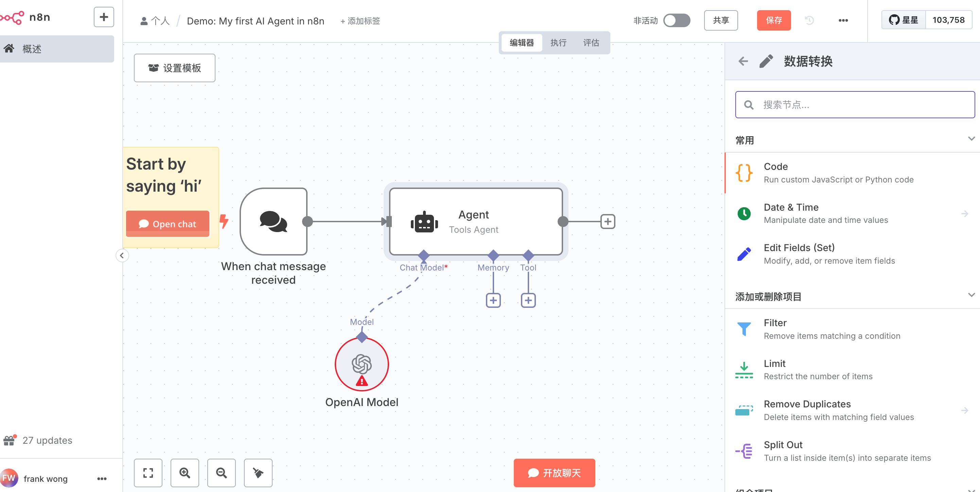Click the 保存 save button
Screen dimensions: 980x492
[x=774, y=20]
